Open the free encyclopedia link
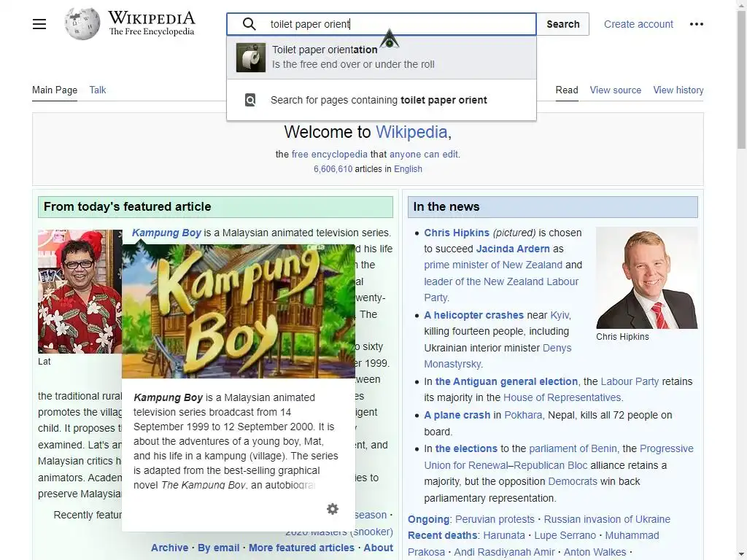Image resolution: width=747 pixels, height=560 pixels. click(329, 155)
